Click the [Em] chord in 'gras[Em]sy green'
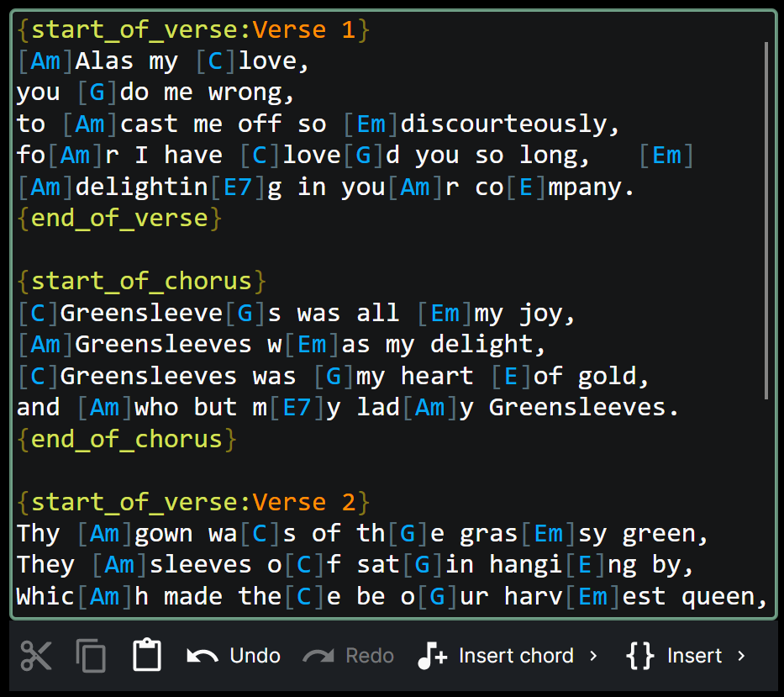The width and height of the screenshot is (784, 697). tap(548, 534)
